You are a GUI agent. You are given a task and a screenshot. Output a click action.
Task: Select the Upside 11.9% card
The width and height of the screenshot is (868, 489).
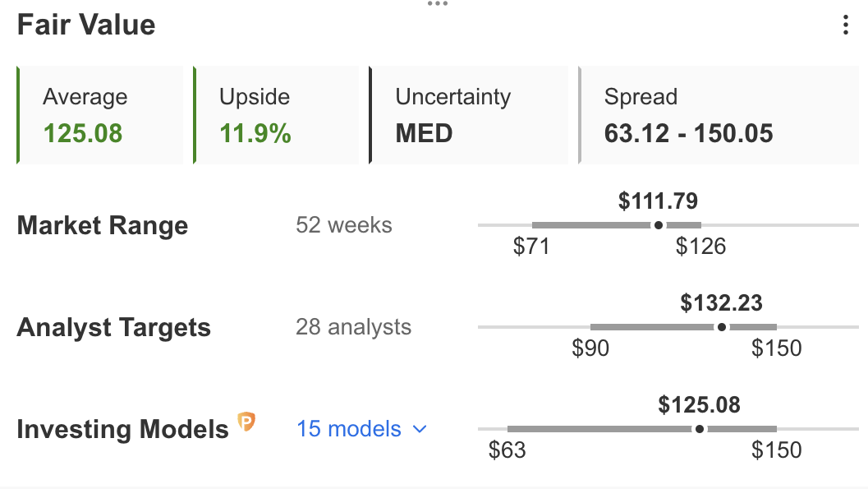[276, 115]
